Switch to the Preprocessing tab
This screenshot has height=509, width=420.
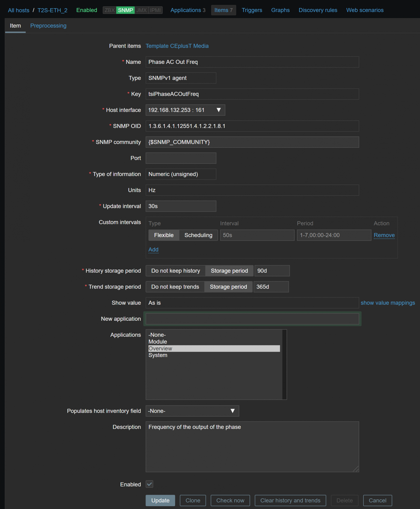48,26
